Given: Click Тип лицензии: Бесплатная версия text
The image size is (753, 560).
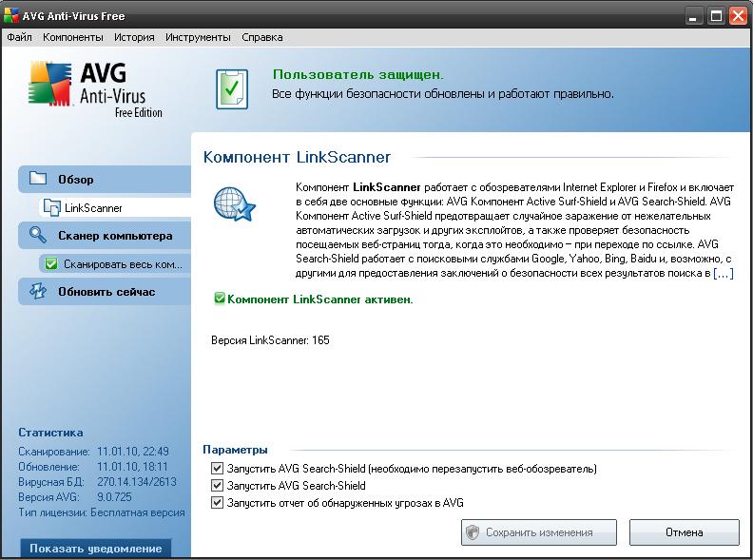Looking at the screenshot, I should pyautogui.click(x=102, y=512).
